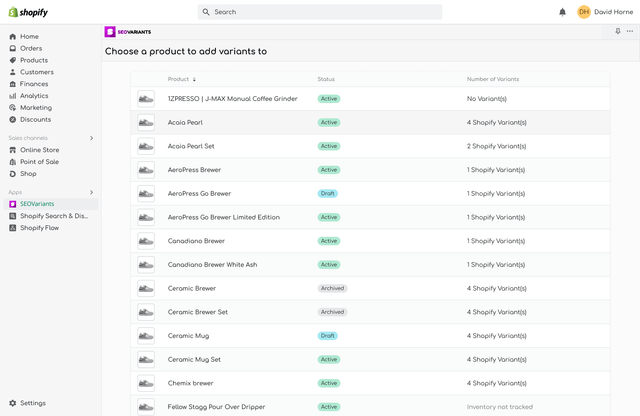Focus the Search input field

tap(320, 12)
